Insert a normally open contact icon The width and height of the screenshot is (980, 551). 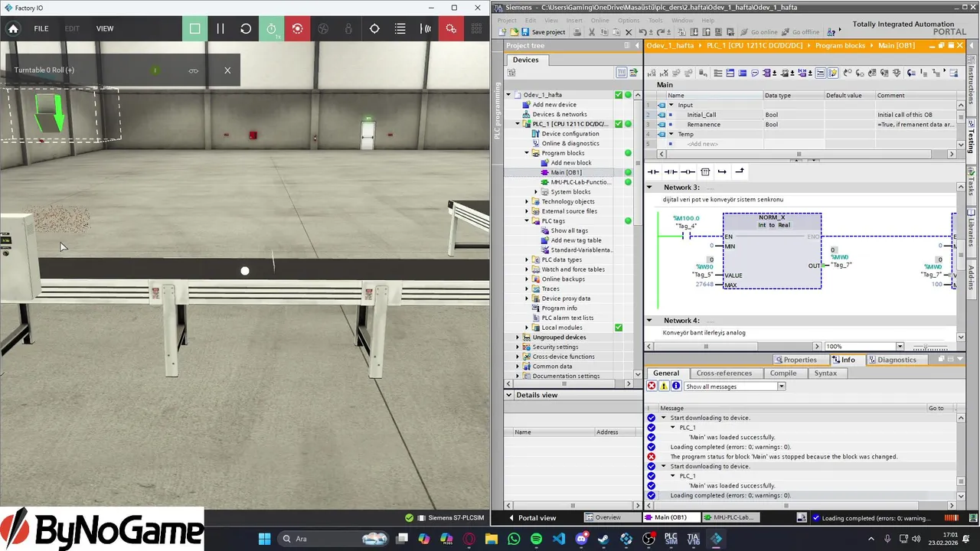(653, 171)
